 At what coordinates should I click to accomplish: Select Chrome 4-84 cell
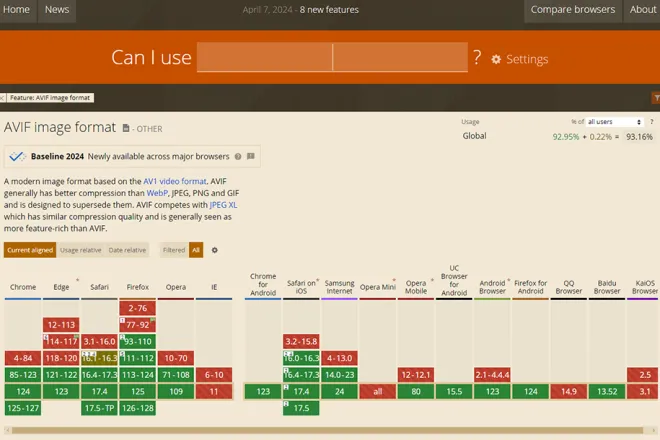pyautogui.click(x=23, y=358)
